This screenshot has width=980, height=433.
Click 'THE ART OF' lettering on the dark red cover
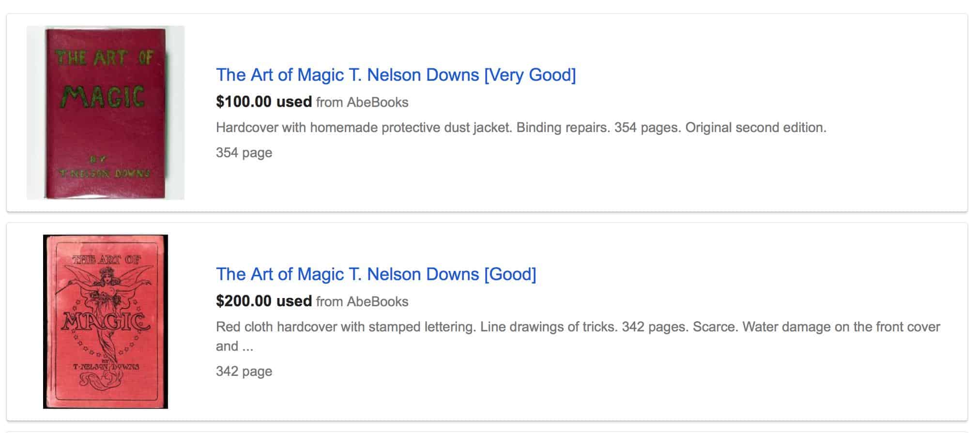click(104, 58)
